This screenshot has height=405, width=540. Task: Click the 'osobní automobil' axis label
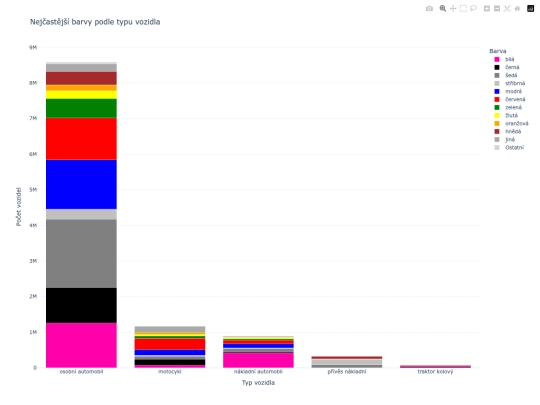81,372
